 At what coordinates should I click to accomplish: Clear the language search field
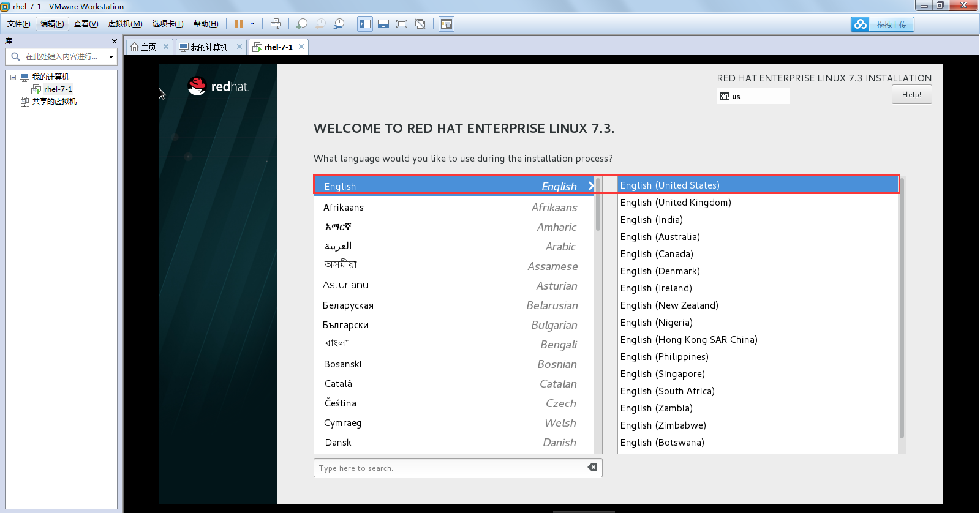[592, 467]
